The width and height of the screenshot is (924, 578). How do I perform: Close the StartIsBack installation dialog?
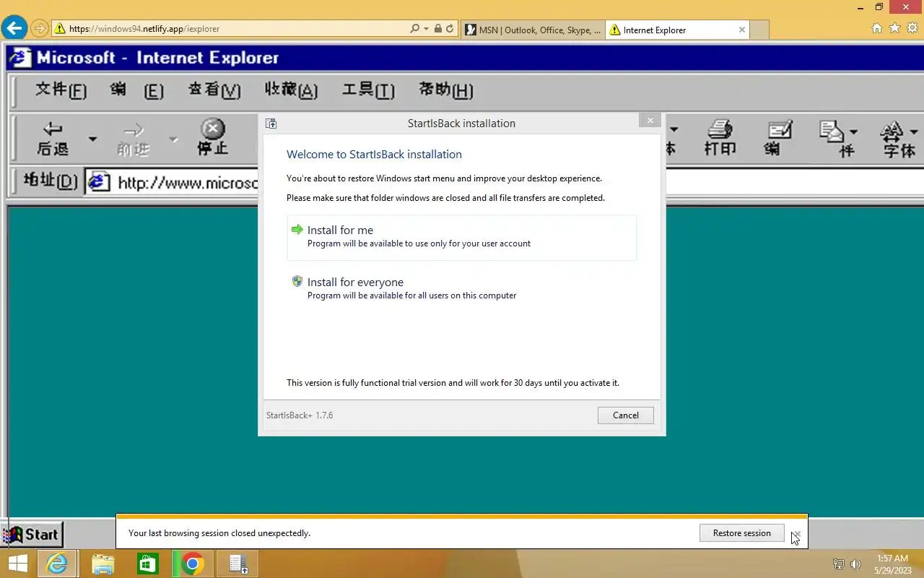[x=650, y=121]
